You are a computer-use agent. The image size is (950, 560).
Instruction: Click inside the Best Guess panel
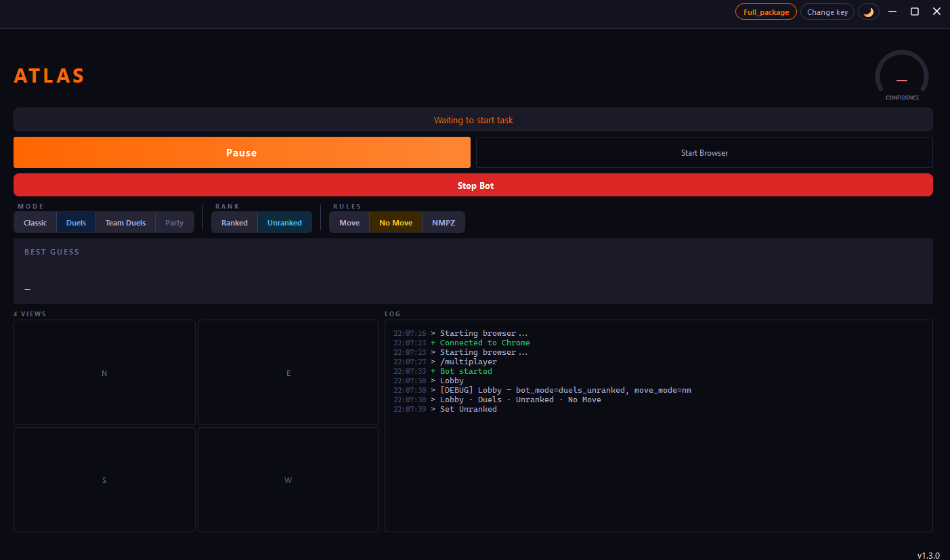pyautogui.click(x=473, y=271)
